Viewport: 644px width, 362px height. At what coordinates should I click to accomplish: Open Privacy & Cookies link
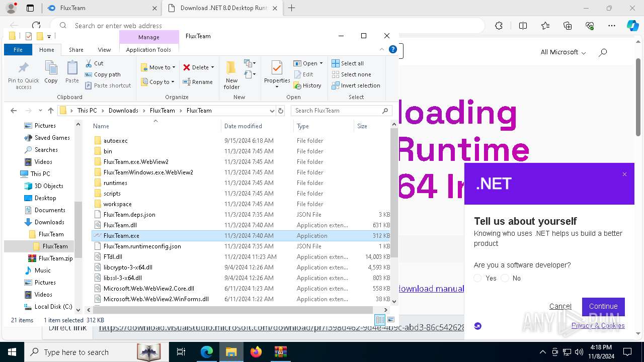point(598,325)
